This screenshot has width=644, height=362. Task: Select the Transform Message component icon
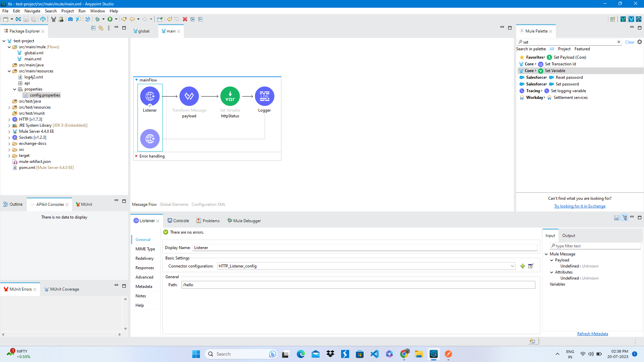pyautogui.click(x=189, y=97)
